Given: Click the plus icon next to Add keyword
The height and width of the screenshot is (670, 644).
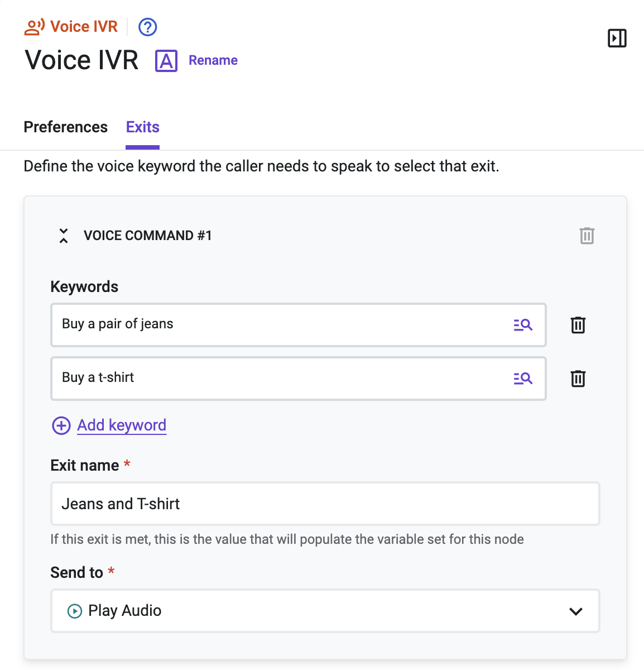Looking at the screenshot, I should (61, 425).
